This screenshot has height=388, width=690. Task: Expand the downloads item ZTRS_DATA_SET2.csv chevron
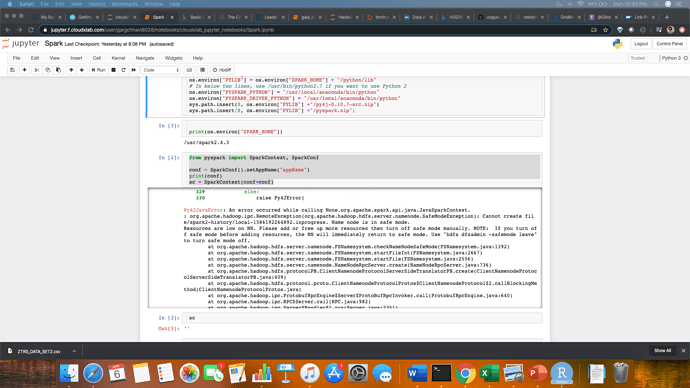point(74,351)
